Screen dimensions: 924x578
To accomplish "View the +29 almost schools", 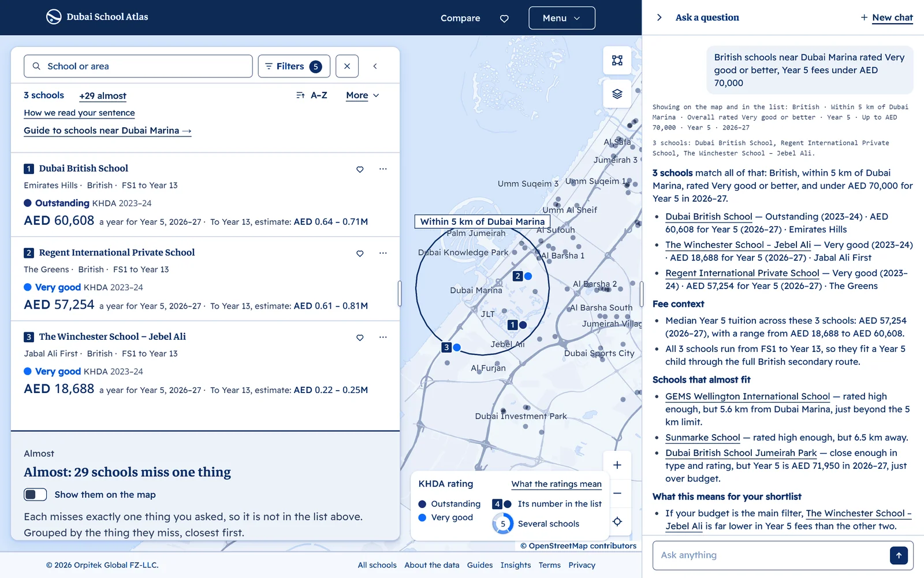I will point(103,96).
